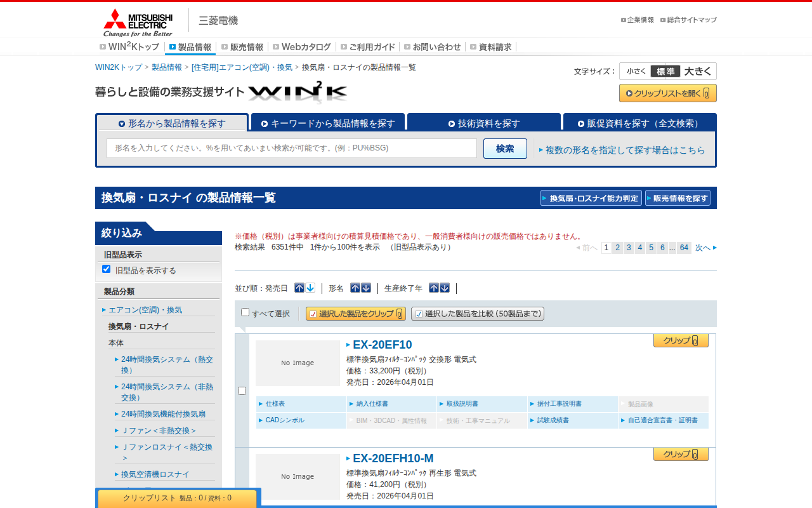Open 換気空清機ロスナイ sidebar item
Screen dimensions: 812x508
[155, 474]
